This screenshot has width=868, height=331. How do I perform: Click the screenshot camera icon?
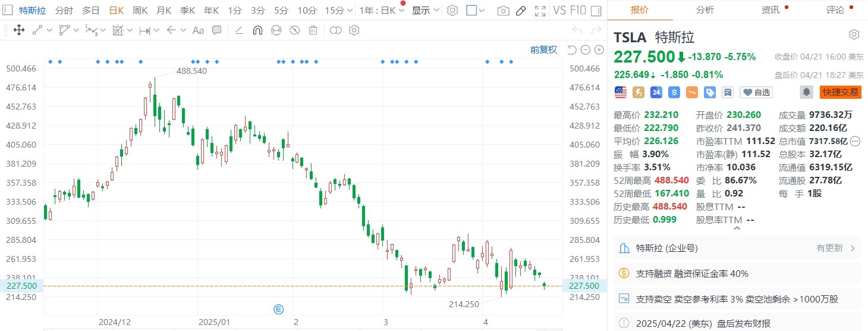(503, 11)
